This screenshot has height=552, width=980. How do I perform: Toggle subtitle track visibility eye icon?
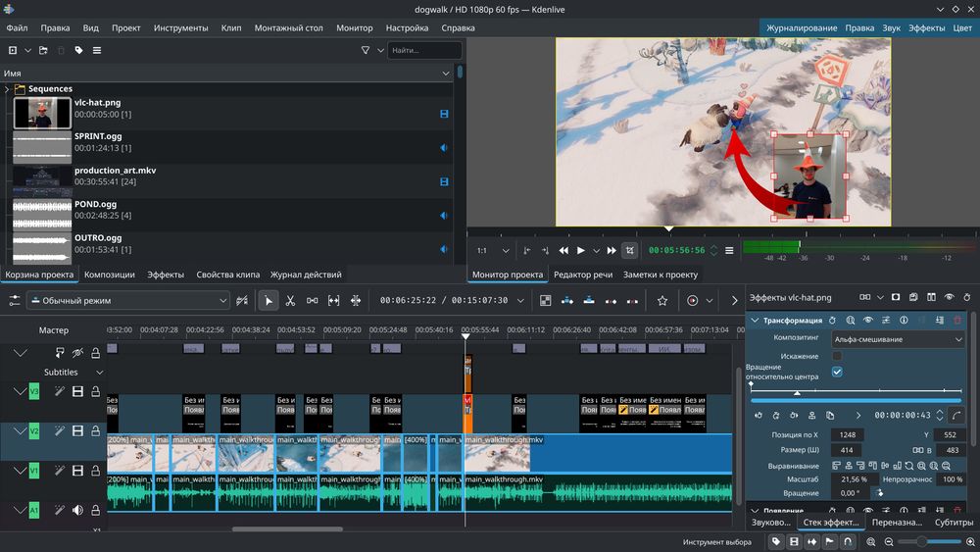coord(77,353)
